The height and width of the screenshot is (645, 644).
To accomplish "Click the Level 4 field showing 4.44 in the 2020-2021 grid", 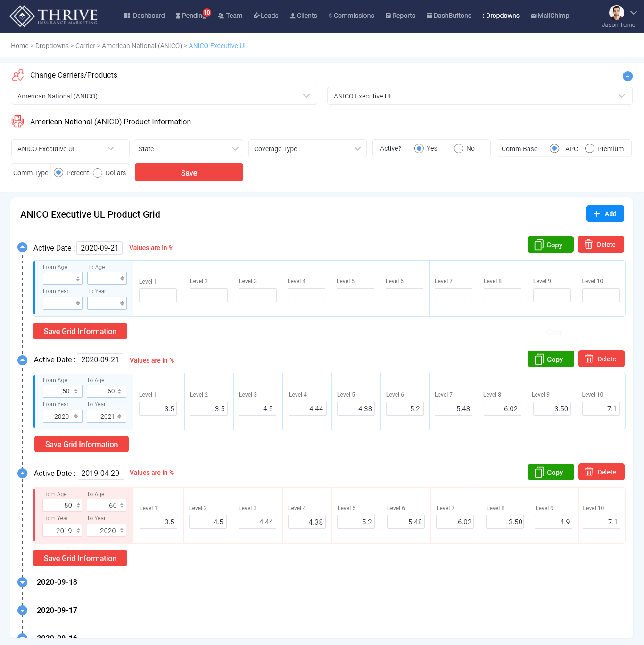I will tap(308, 408).
